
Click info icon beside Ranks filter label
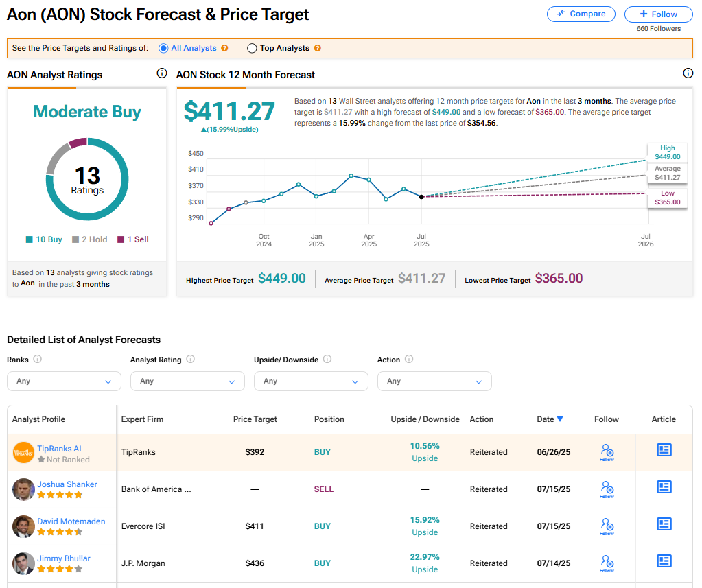(x=38, y=359)
